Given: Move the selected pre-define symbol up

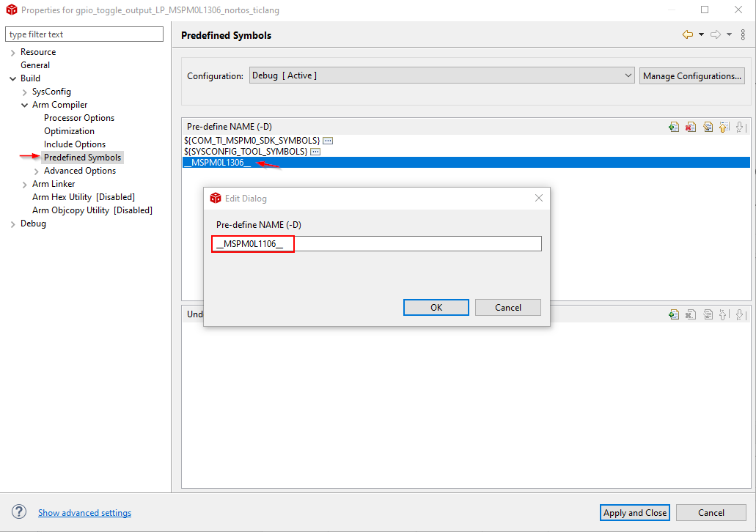Looking at the screenshot, I should click(x=724, y=127).
